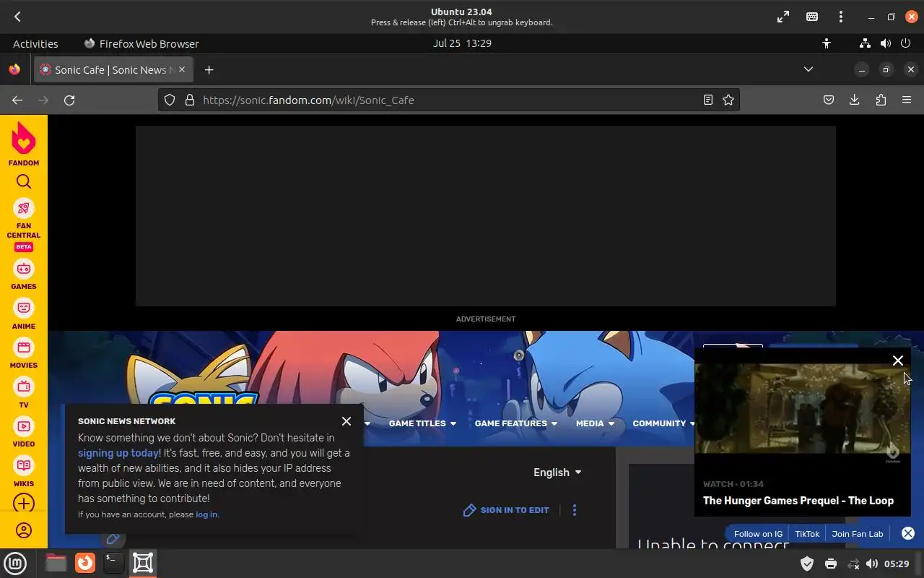The width and height of the screenshot is (924, 578).
Task: Open taskbar security shield tray icon
Action: click(807, 564)
